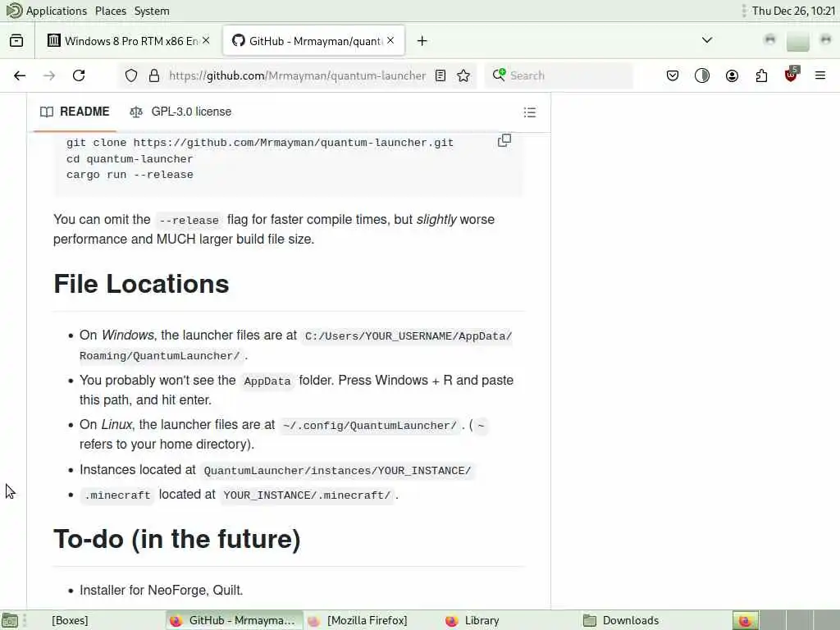Switch to the README tab
The width and height of the screenshot is (840, 630).
[x=75, y=112]
